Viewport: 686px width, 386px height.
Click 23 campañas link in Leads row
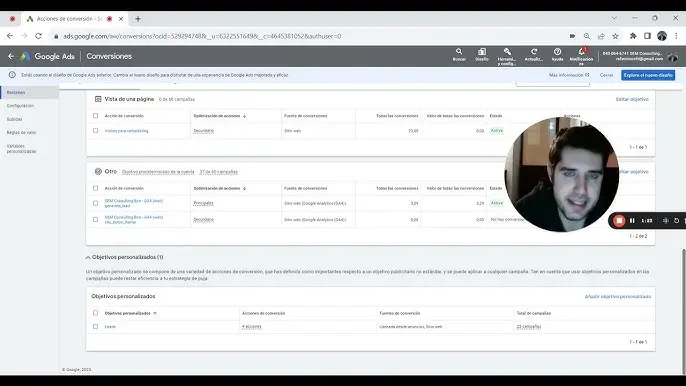tap(529, 326)
